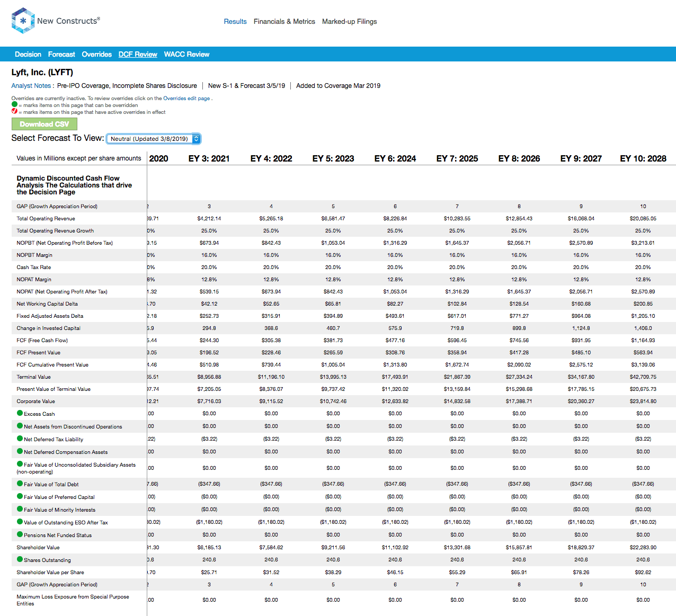Viewport: 676px width, 616px height.
Task: Click the EY 5: 2023 column header
Action: 333,158
